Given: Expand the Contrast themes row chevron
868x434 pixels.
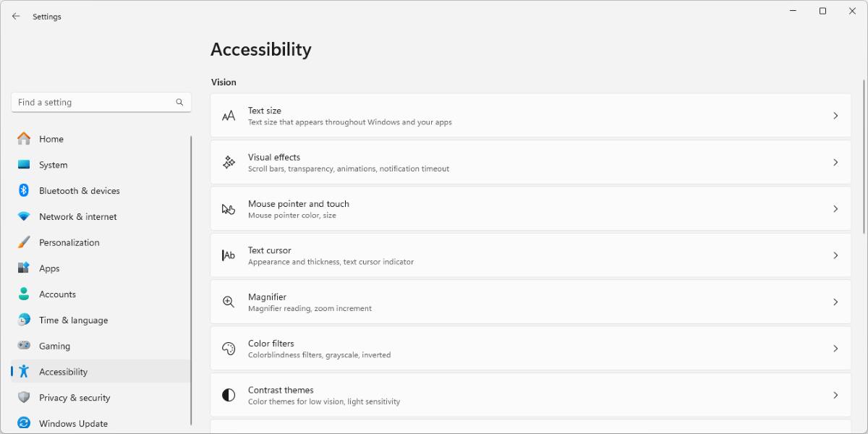Looking at the screenshot, I should pos(835,394).
